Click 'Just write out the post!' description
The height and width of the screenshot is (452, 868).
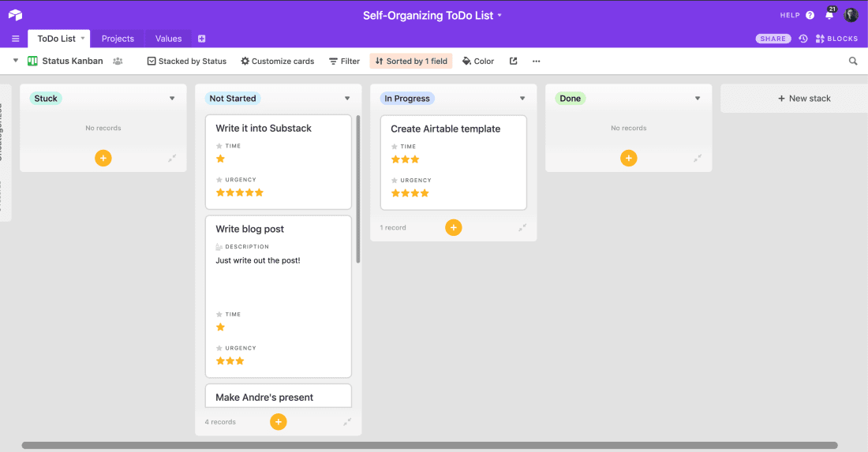(x=258, y=260)
